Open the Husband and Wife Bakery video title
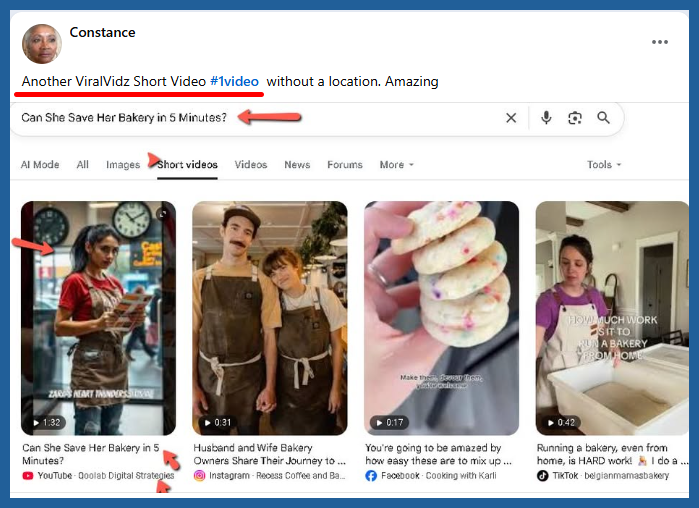The width and height of the screenshot is (699, 508). click(269, 455)
